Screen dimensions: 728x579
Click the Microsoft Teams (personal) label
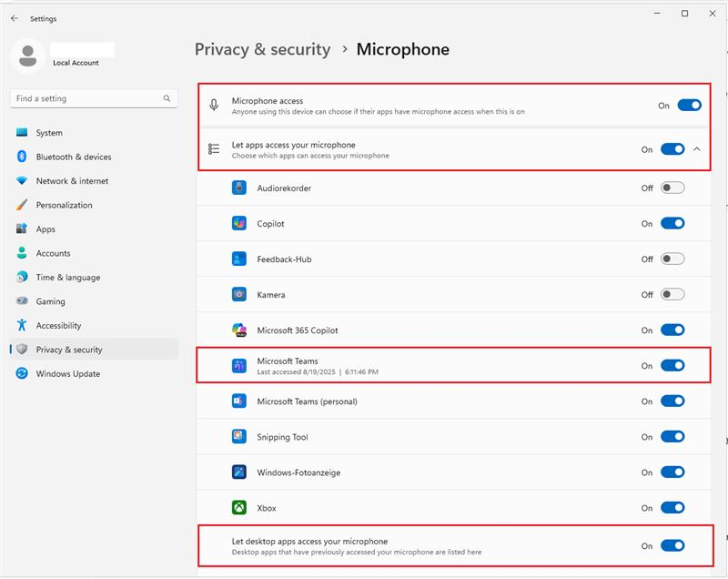308,401
